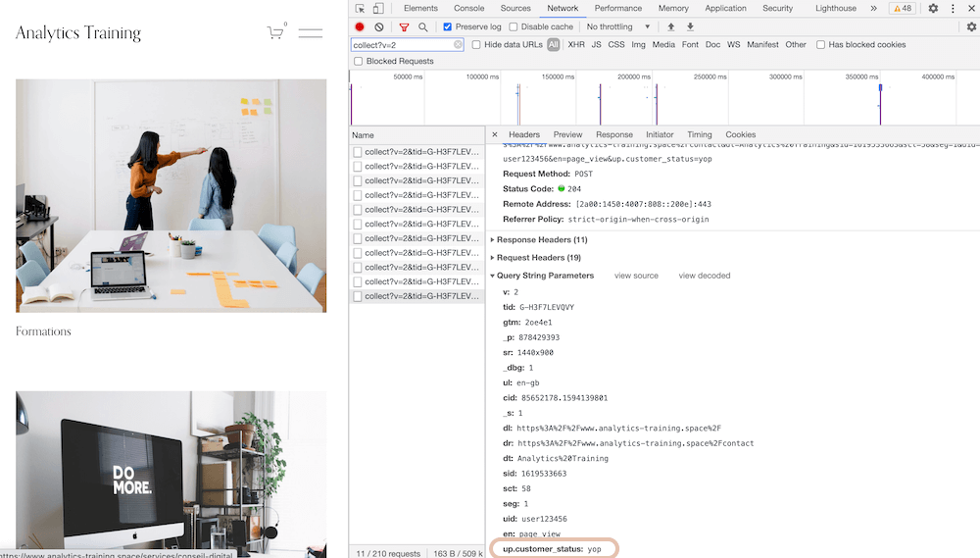Viewport: 980px width, 558px height.
Task: Switch to Console tab
Action: [x=468, y=8]
